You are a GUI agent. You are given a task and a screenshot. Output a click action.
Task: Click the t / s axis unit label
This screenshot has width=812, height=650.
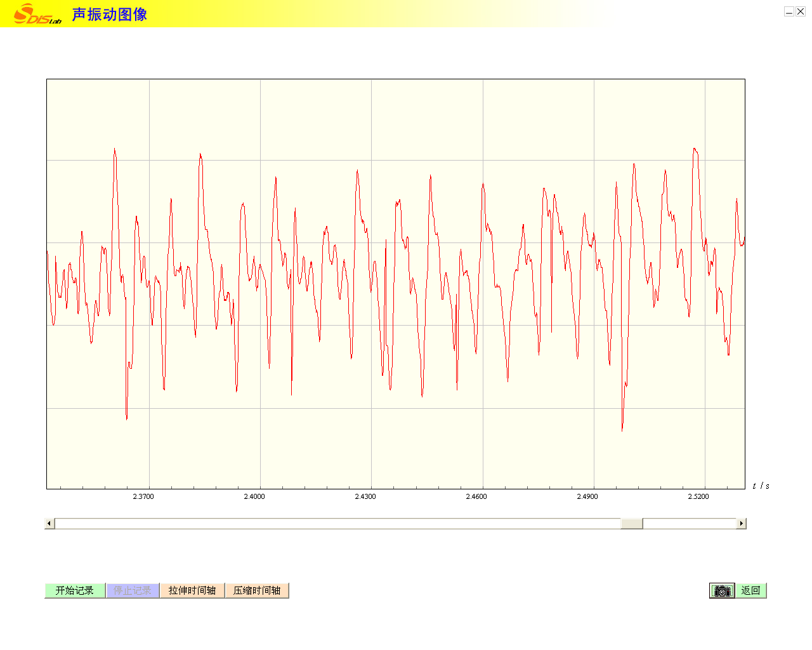(761, 486)
